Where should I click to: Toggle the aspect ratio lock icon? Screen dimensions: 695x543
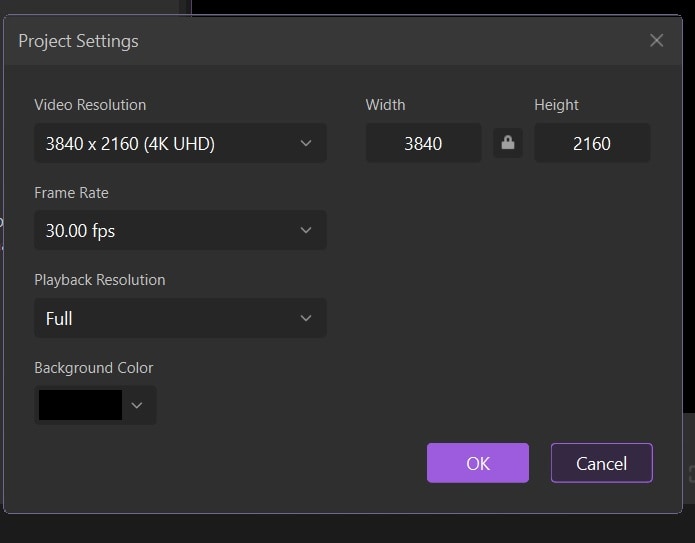(x=508, y=143)
